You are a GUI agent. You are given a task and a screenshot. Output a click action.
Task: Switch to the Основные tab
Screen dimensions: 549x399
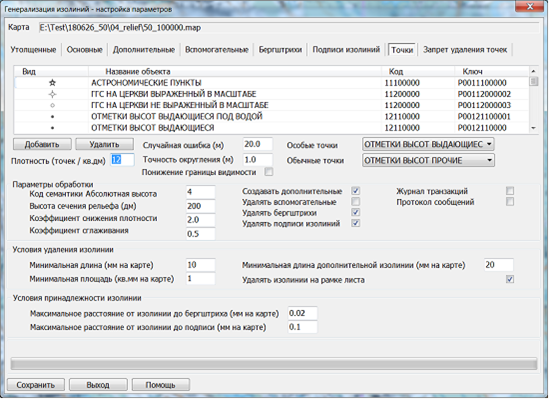[x=84, y=50]
